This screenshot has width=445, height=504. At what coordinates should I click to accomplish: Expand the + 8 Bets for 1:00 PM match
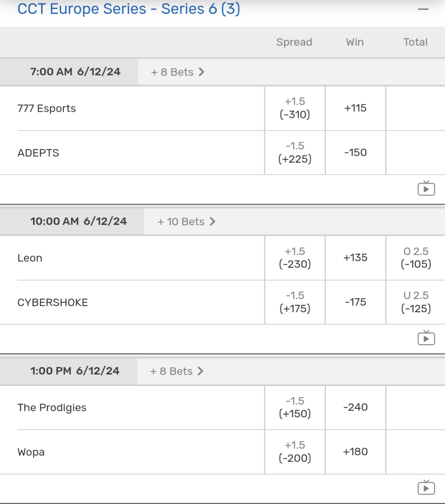(x=177, y=371)
